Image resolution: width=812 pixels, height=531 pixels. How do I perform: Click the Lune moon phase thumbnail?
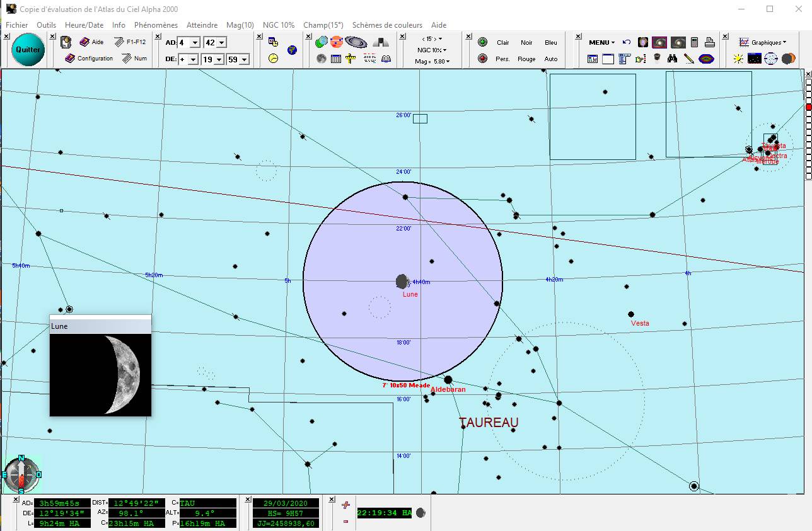(100, 375)
